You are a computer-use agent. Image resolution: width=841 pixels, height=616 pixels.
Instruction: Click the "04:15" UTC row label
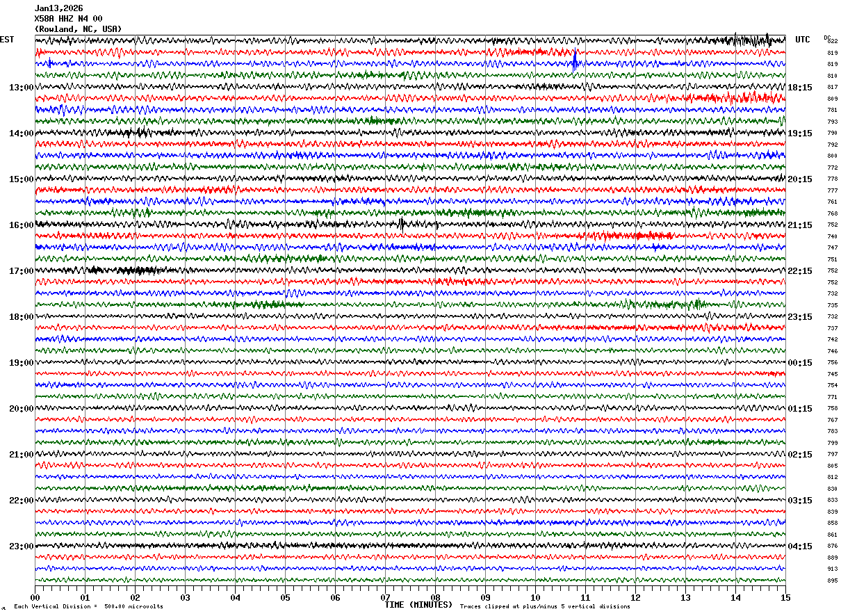pos(800,546)
